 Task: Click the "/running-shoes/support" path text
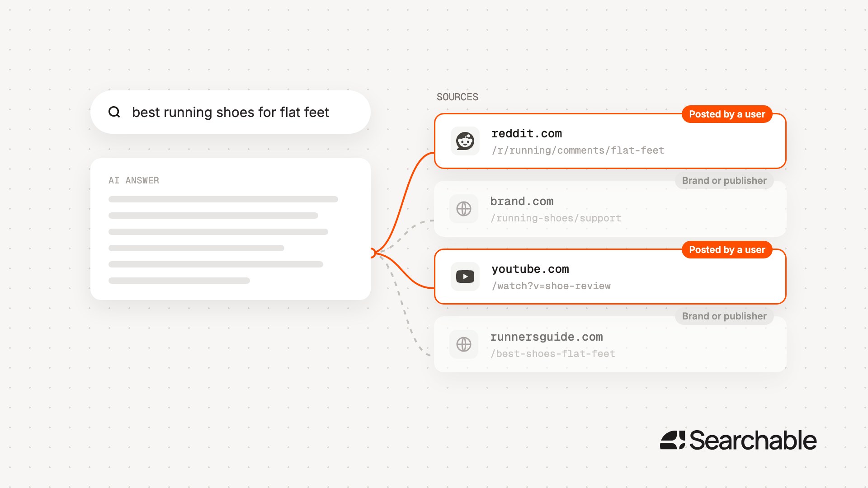(x=556, y=218)
